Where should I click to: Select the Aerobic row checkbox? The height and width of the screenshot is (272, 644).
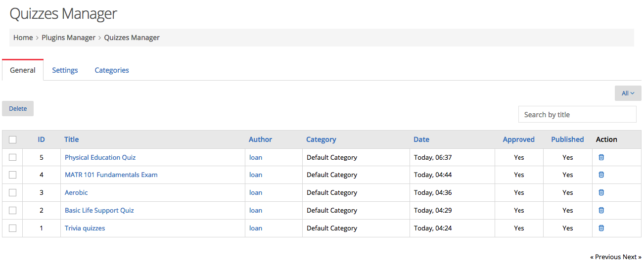[13, 192]
